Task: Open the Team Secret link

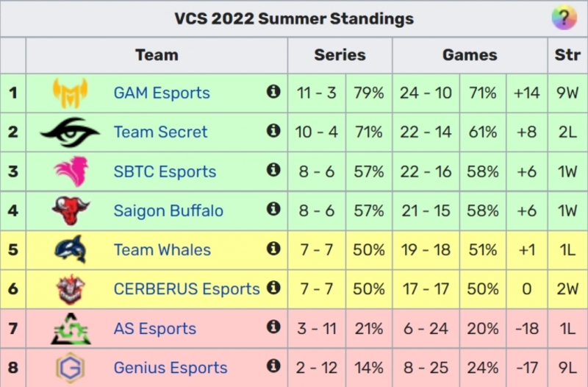Action: click(x=160, y=132)
